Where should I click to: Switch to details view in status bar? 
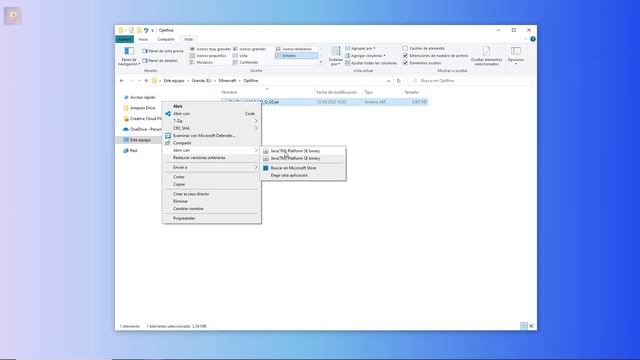point(524,326)
